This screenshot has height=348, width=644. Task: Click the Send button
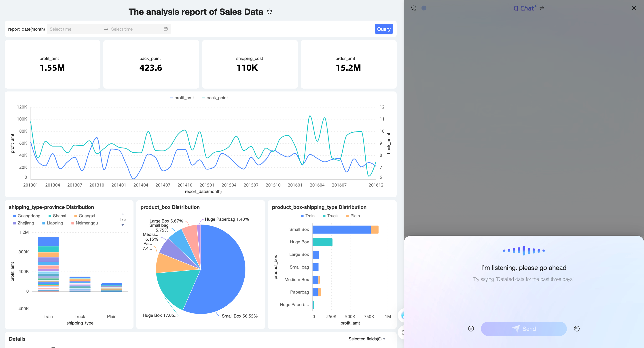(523, 329)
